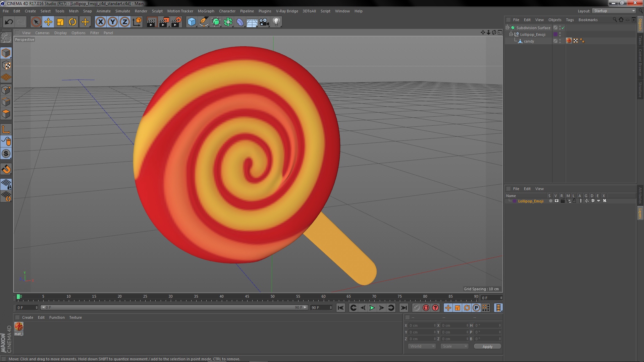Switch to Texture mode in left sidebar
644x362 pixels.
pos(6,65)
